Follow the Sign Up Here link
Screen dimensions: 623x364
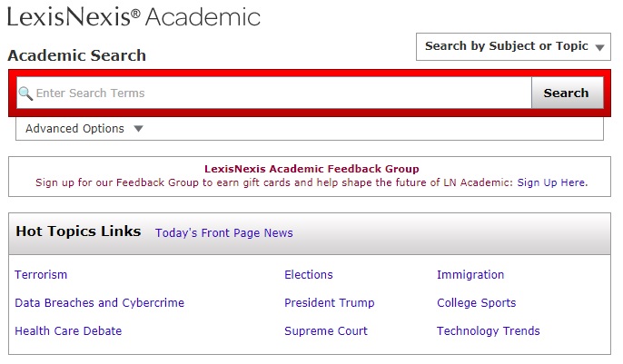[x=550, y=182]
